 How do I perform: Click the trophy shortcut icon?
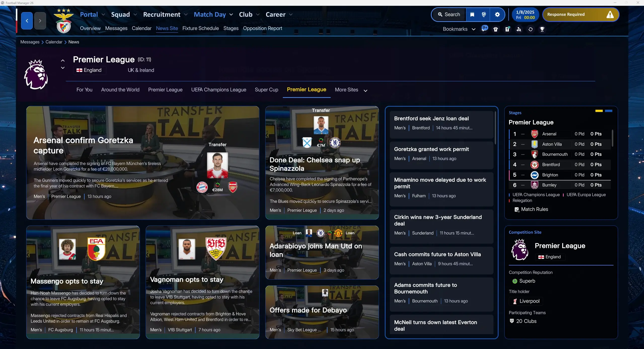point(542,29)
